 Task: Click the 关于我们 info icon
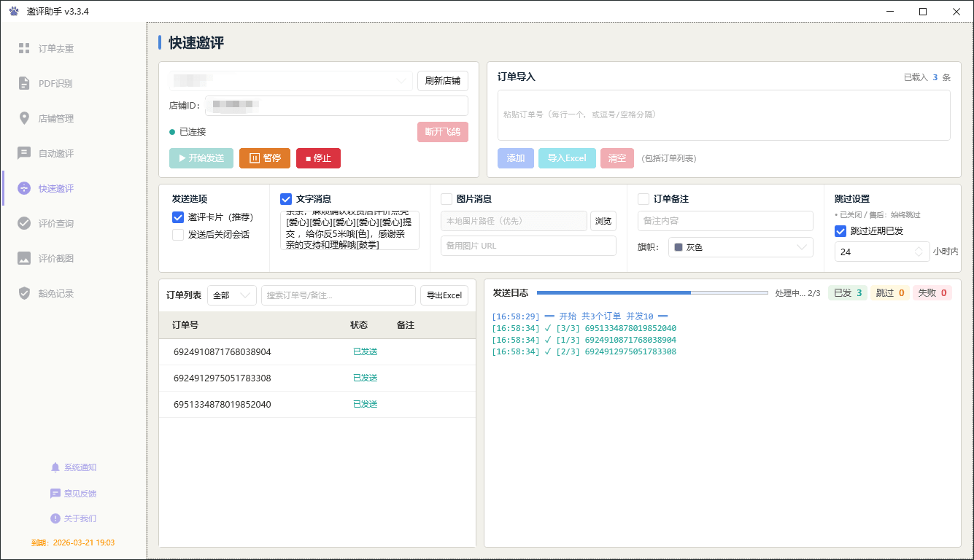coord(55,518)
